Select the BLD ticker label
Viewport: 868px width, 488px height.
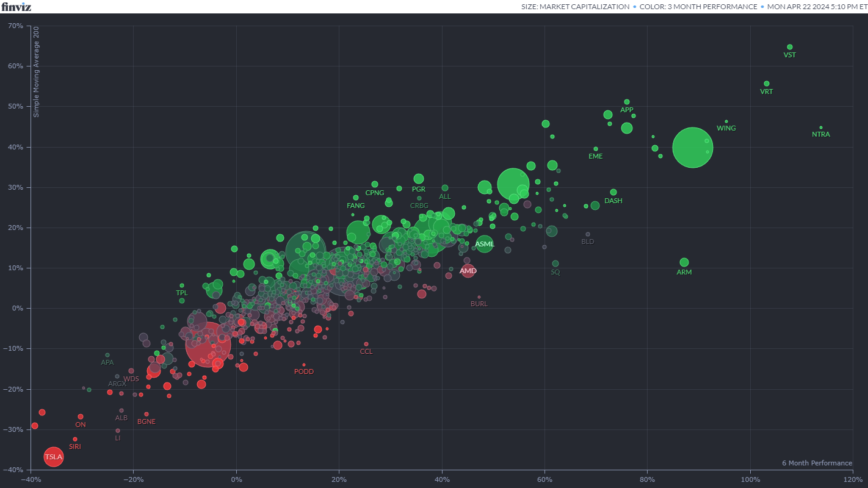(x=588, y=242)
